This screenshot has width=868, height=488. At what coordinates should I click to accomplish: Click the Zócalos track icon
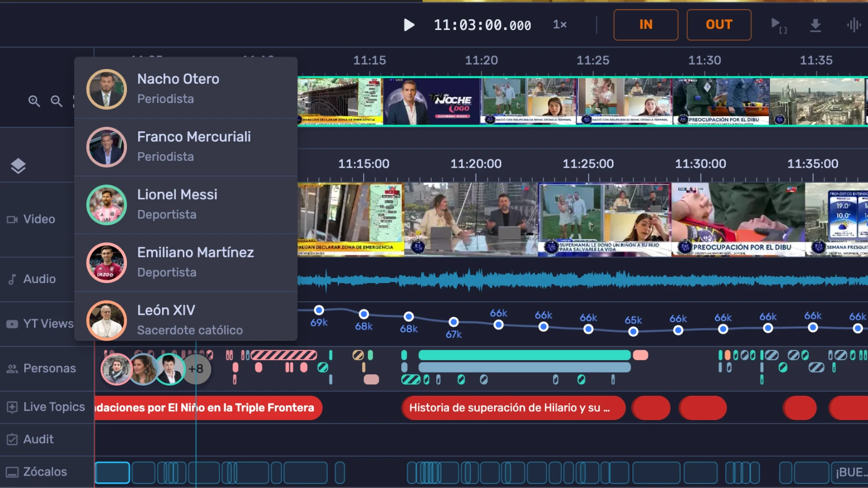12,472
